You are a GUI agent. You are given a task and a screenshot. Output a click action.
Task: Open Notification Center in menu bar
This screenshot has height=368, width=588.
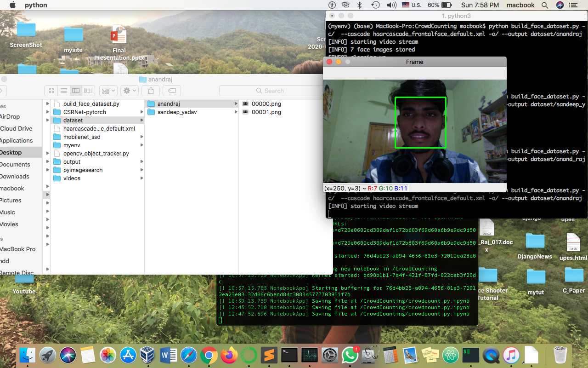point(573,5)
